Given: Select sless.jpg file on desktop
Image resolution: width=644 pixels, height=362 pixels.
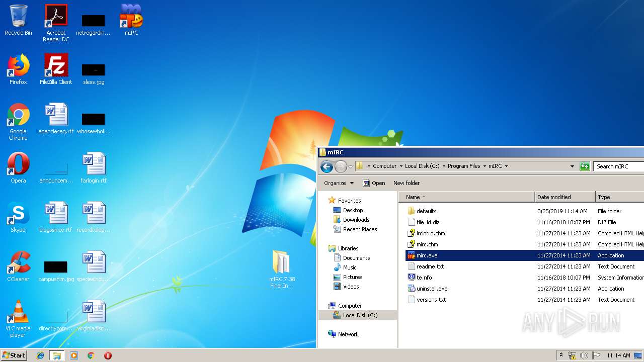Looking at the screenshot, I should coord(94,73).
